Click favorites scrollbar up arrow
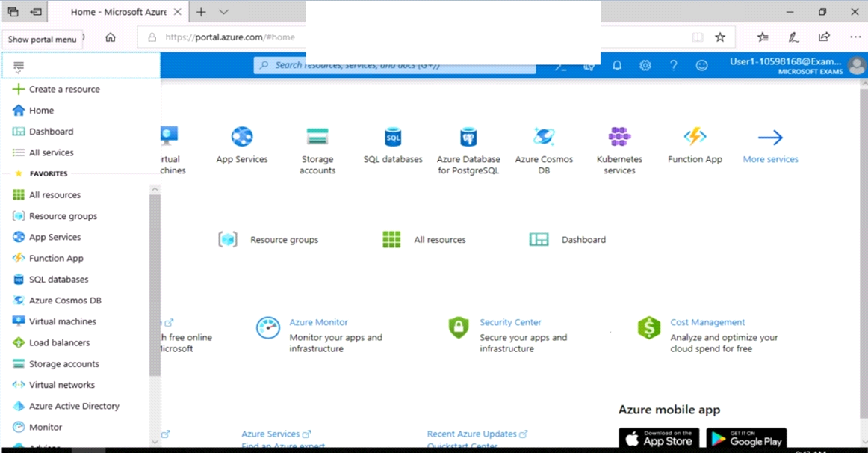The image size is (868, 453). 155,189
